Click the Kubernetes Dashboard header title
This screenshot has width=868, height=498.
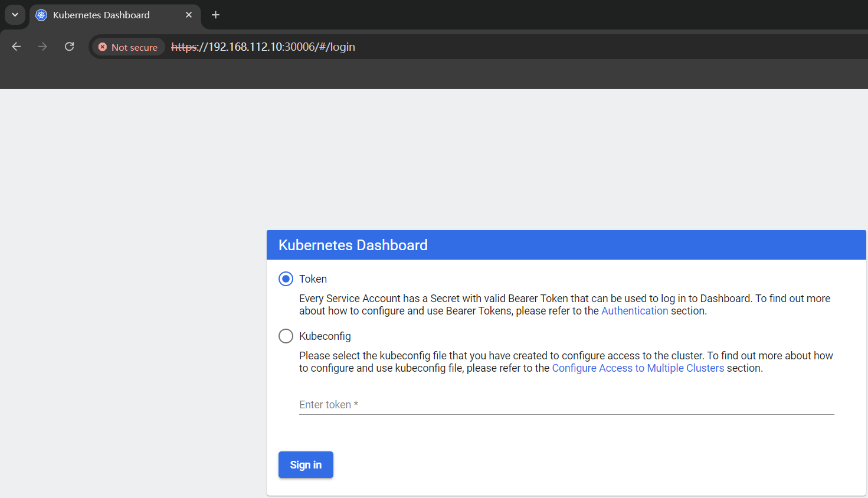(x=353, y=245)
